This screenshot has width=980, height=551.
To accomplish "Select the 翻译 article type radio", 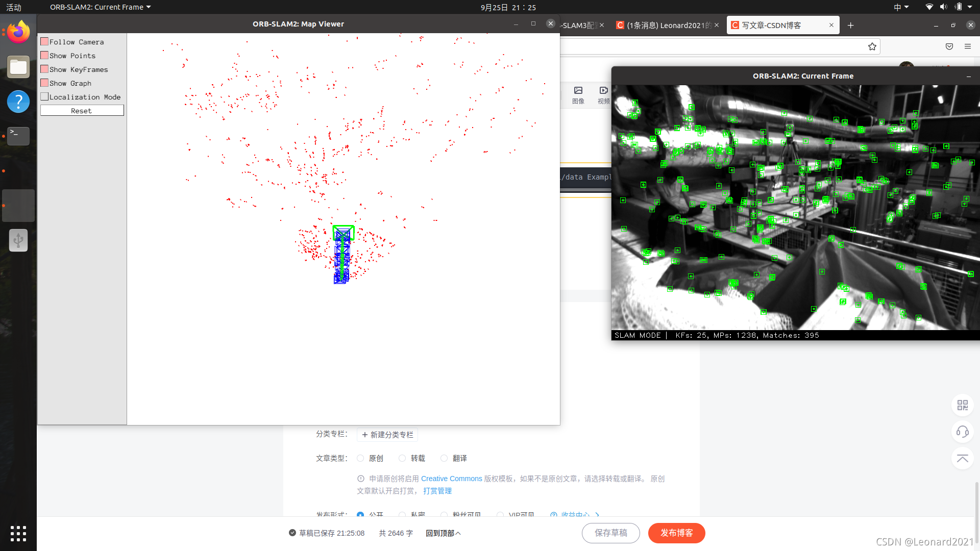I will tap(444, 458).
